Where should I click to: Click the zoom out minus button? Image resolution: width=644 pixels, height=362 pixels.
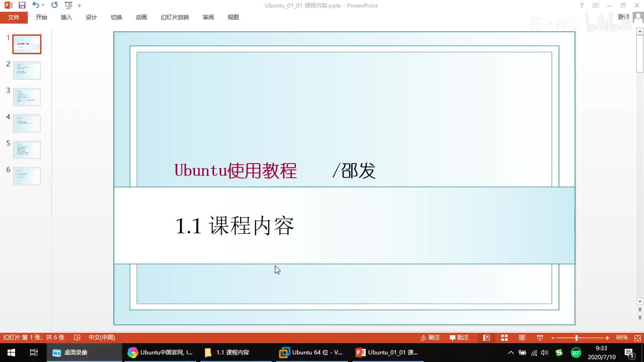(553, 338)
